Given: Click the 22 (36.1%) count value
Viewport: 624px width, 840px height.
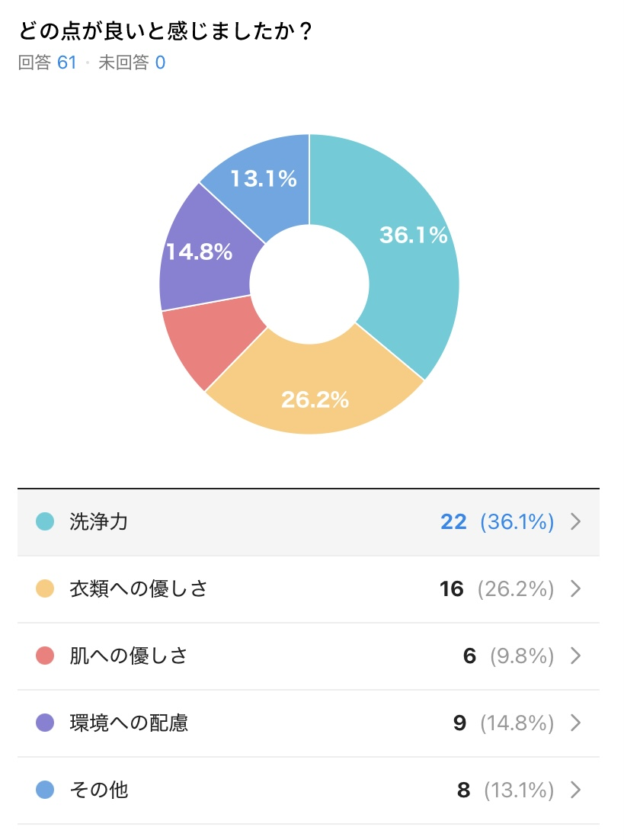Looking at the screenshot, I should (497, 521).
